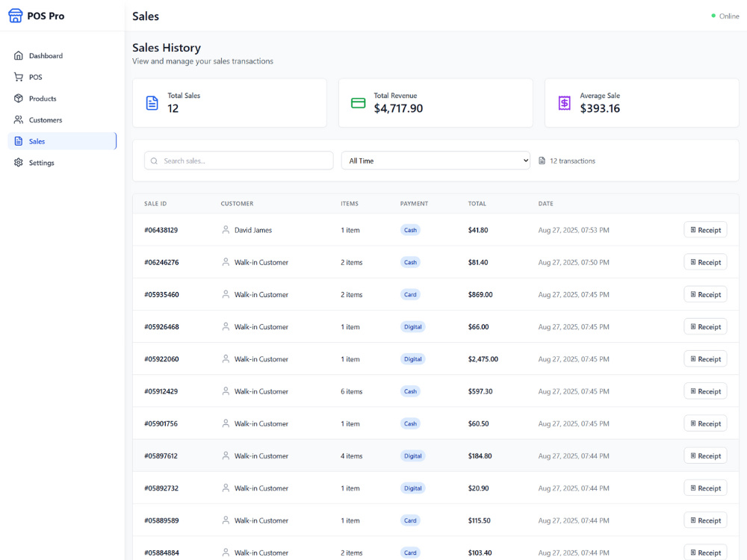Click the Total Sales document icon
The image size is (747, 560).
(x=152, y=103)
